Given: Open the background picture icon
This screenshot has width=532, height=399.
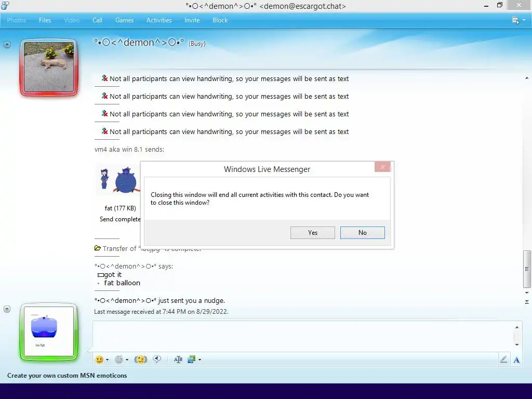Looking at the screenshot, I should [191, 360].
